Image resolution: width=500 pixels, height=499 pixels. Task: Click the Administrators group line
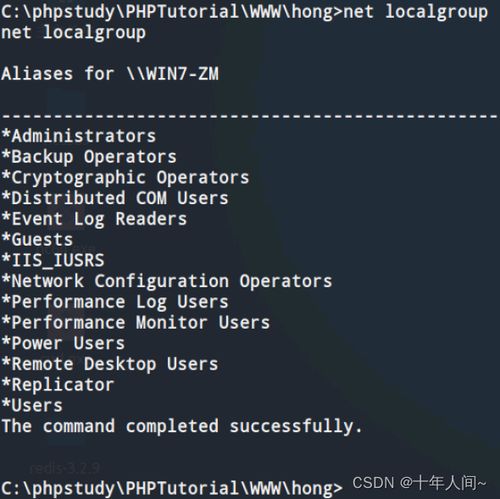(x=79, y=136)
